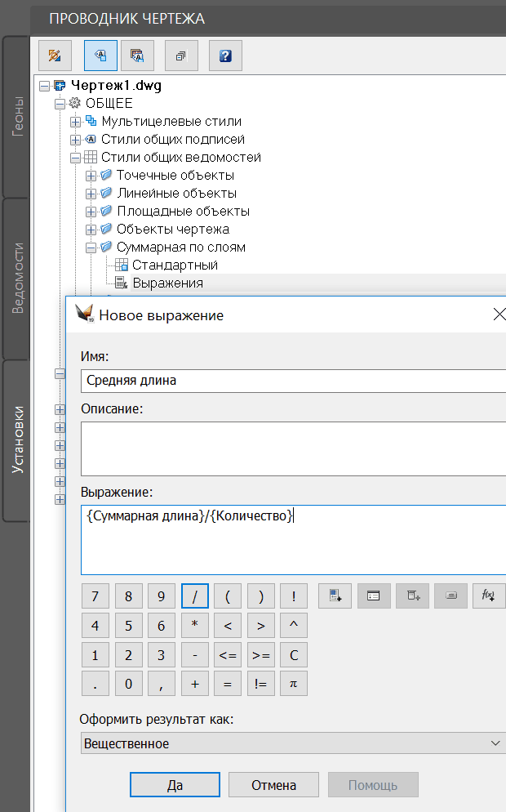This screenshot has height=812, width=506.
Task: Click the first toolbar icon with crossed pencil
Action: (x=55, y=56)
